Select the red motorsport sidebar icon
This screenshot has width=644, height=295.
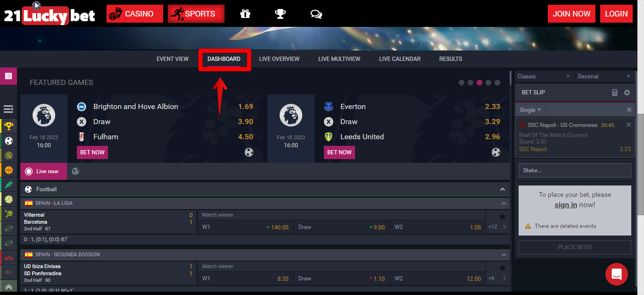coord(8,258)
